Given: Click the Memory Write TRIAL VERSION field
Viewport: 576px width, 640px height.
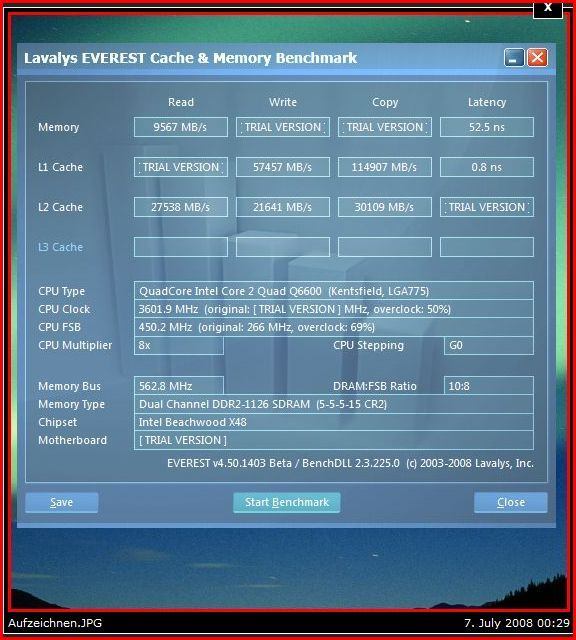Looking at the screenshot, I should click(283, 127).
